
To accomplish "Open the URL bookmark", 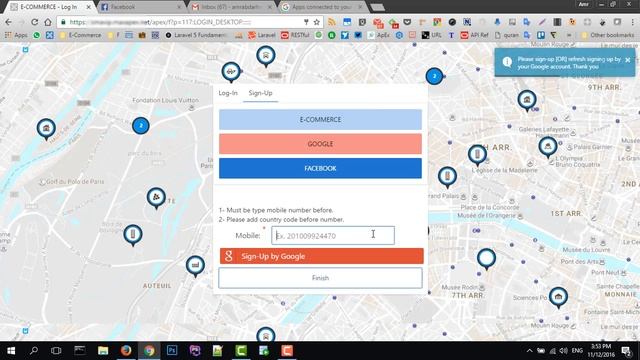I will click(x=431, y=35).
